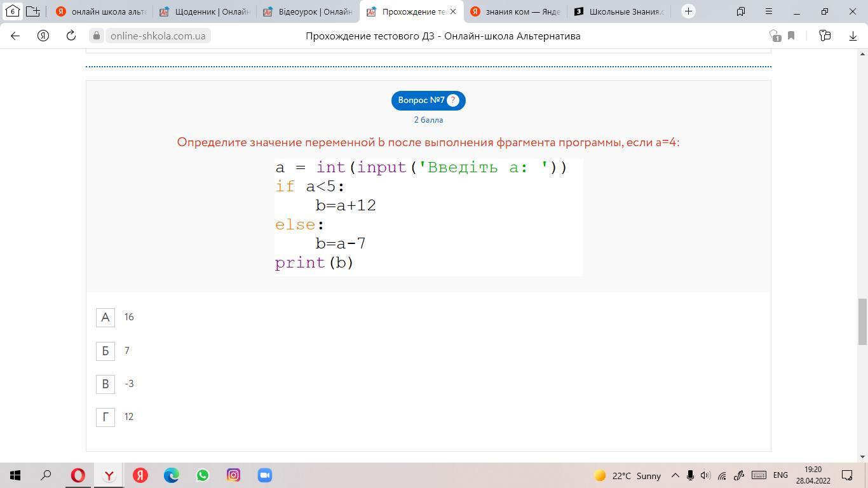Click the browser back arrow button
Viewport: 868px width, 488px height.
15,36
